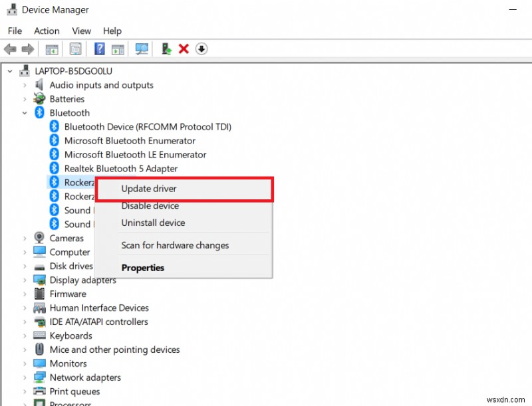Expand the Network adapters category
This screenshot has width=532, height=406.
[25, 377]
